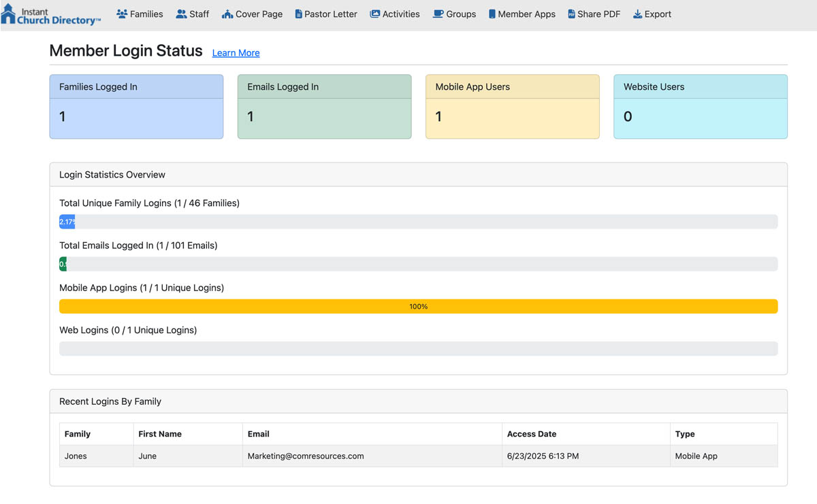
Task: Click the Member Apps phone icon
Action: pos(492,14)
